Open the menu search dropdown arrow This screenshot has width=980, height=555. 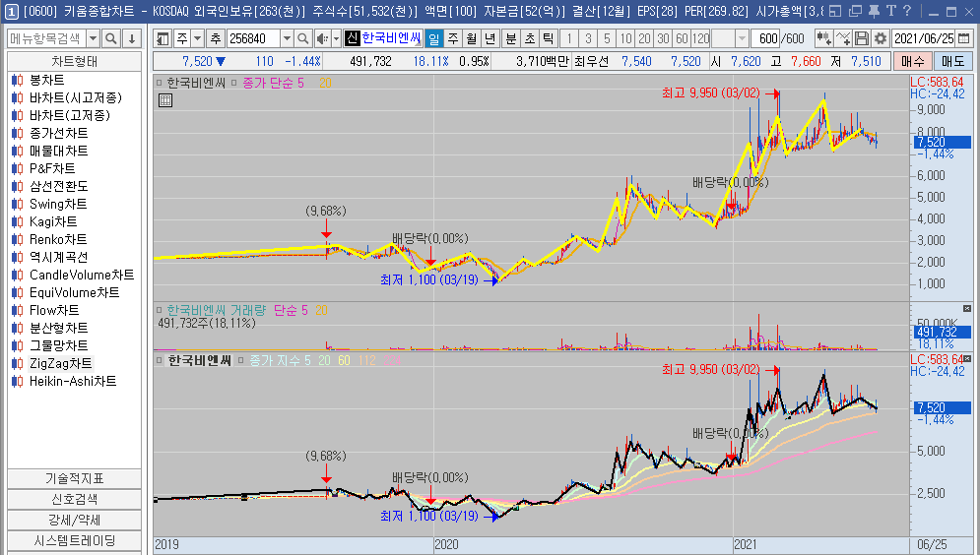tap(94, 38)
